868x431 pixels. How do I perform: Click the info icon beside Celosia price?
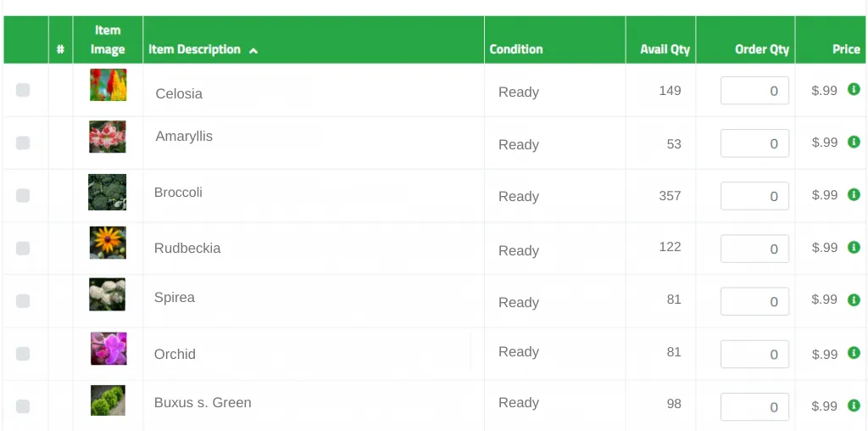click(854, 89)
